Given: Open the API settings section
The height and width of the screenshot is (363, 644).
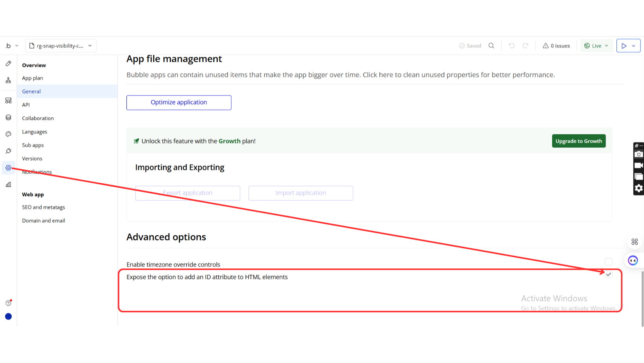Looking at the screenshot, I should 26,105.
